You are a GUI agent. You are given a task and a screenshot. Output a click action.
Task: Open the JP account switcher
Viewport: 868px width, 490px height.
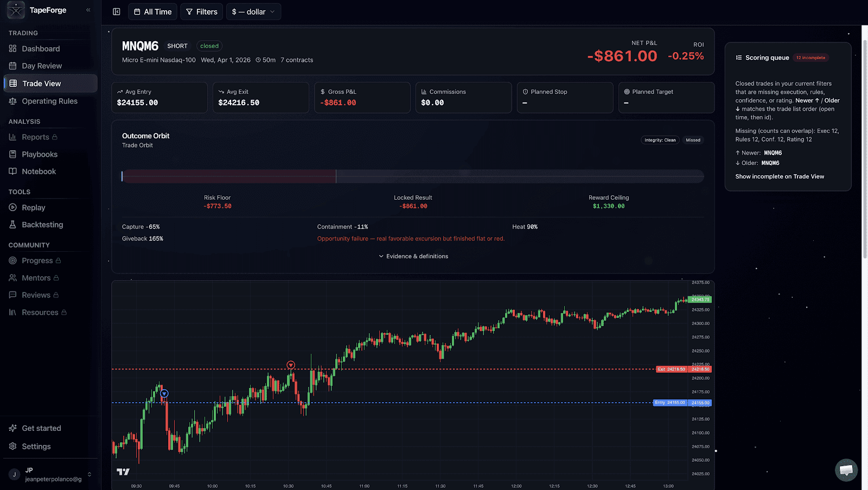point(50,475)
